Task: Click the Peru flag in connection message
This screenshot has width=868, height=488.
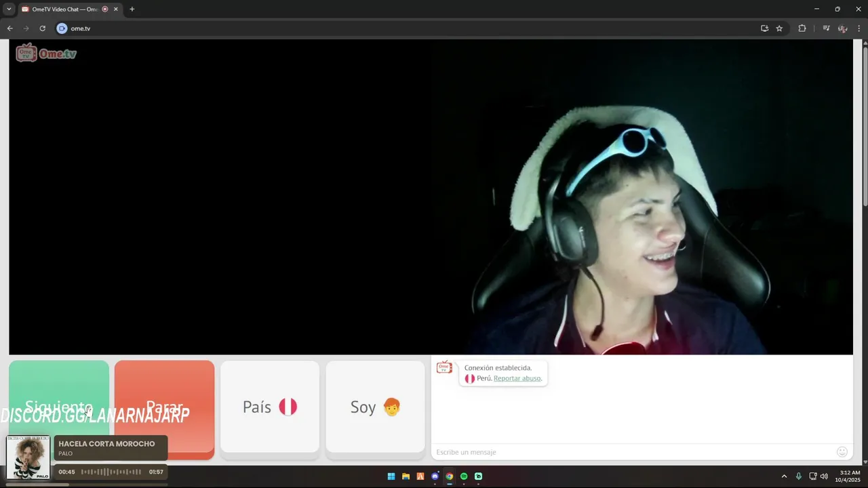Action: tap(469, 378)
